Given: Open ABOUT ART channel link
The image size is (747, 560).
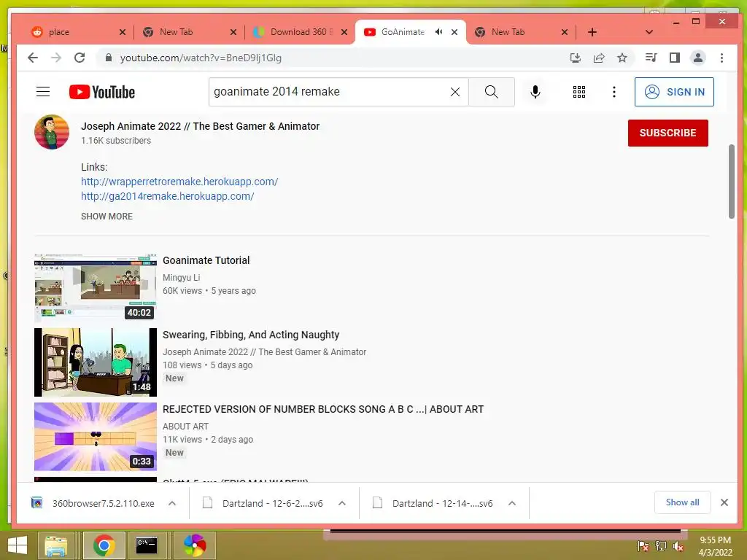Looking at the screenshot, I should 186,427.
